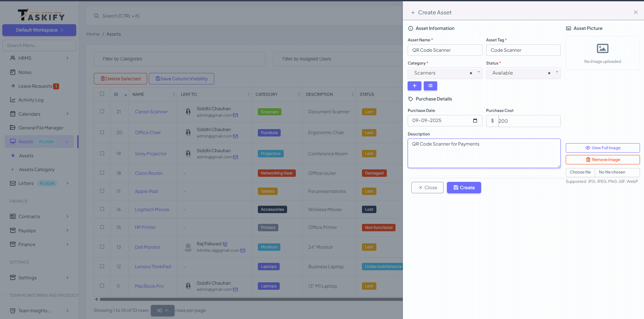Click the blue plus add category button
Viewport: 644px width, 319px height.
coord(414,86)
